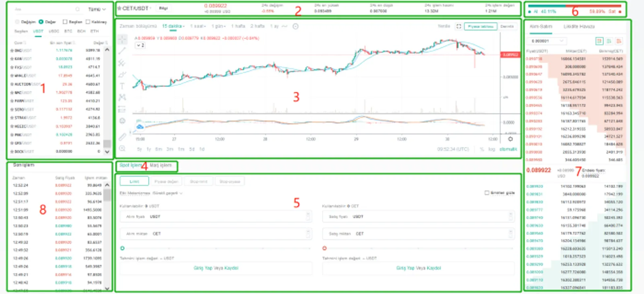The image size is (644, 294).
Task: Show only sell orders in order book
Action: (x=619, y=41)
